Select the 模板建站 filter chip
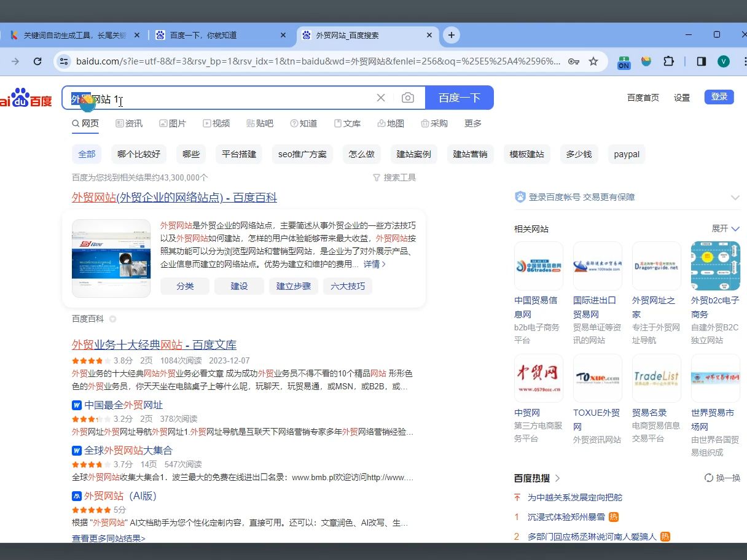The height and width of the screenshot is (560, 747). tap(527, 154)
